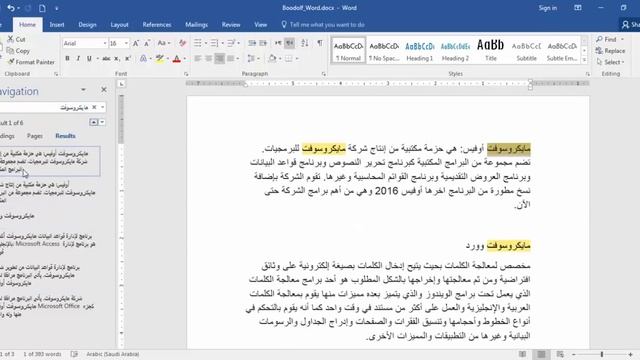Open the Borders dropdown
The width and height of the screenshot is (640, 360).
click(297, 59)
